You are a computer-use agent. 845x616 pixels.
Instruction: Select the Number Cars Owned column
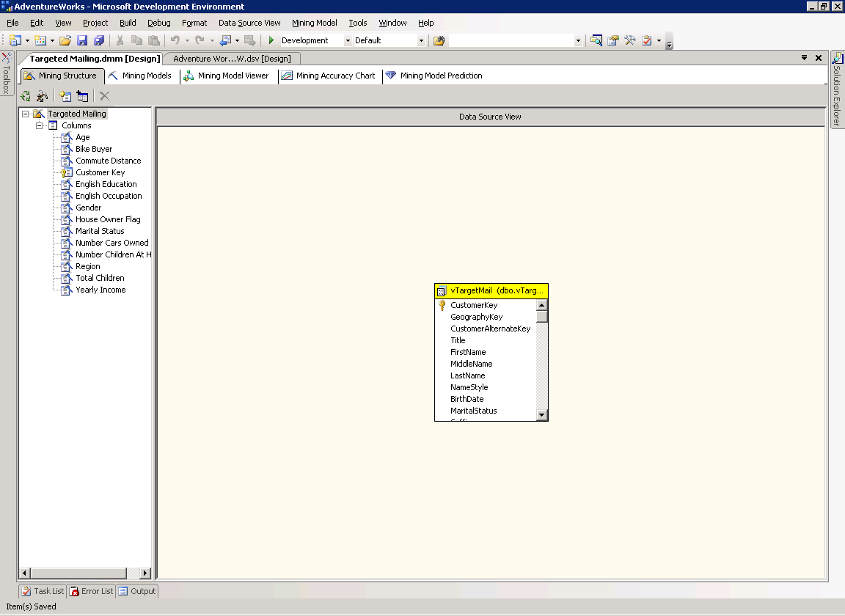[112, 243]
